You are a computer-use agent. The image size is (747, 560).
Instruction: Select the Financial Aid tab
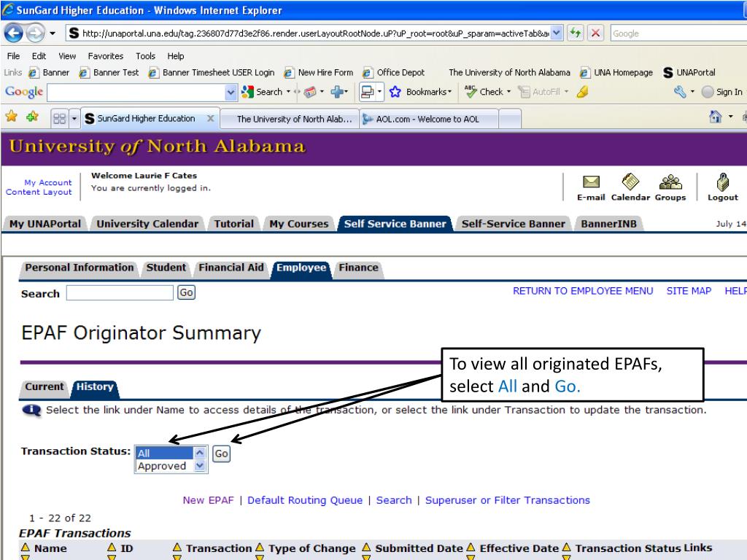(x=231, y=268)
